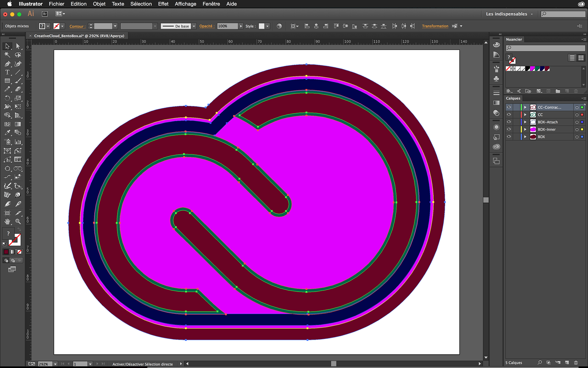Expand the BOX-Inner layer
Viewport: 588px width, 368px height.
click(525, 129)
